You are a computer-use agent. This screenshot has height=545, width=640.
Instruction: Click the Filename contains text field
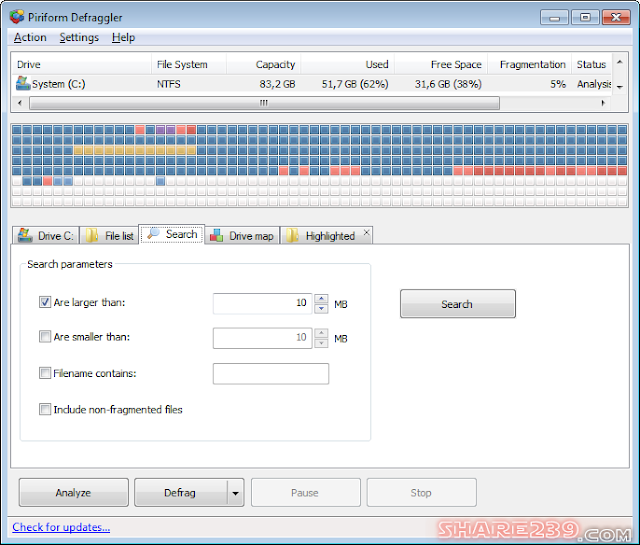(271, 374)
